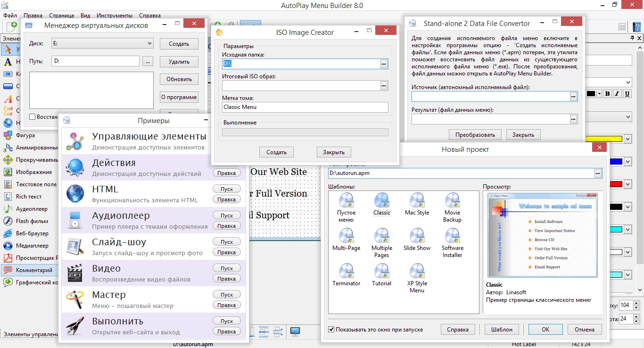The height and width of the screenshot is (348, 644).
Task: Choose the Terminator template
Action: click(346, 275)
